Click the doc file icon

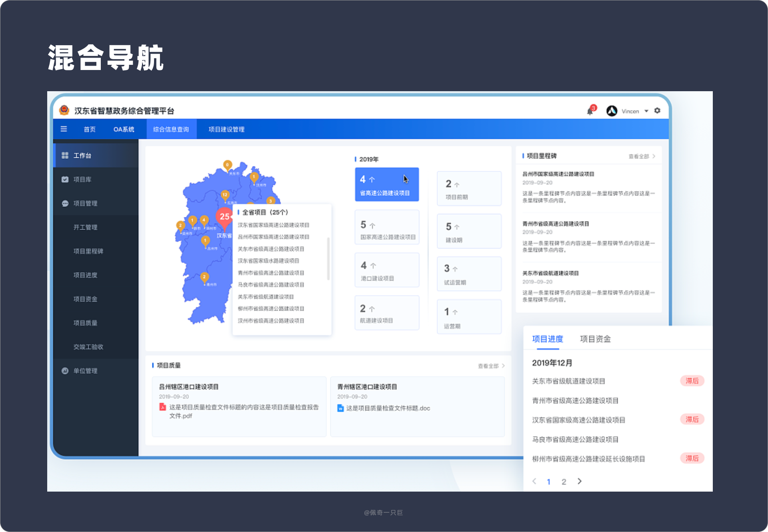tap(340, 408)
